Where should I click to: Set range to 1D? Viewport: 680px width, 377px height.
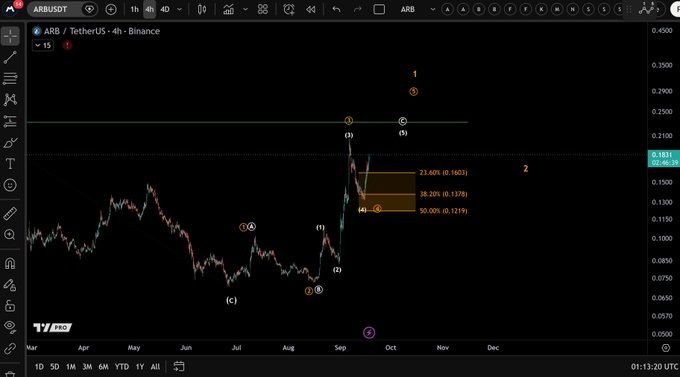[x=39, y=367]
